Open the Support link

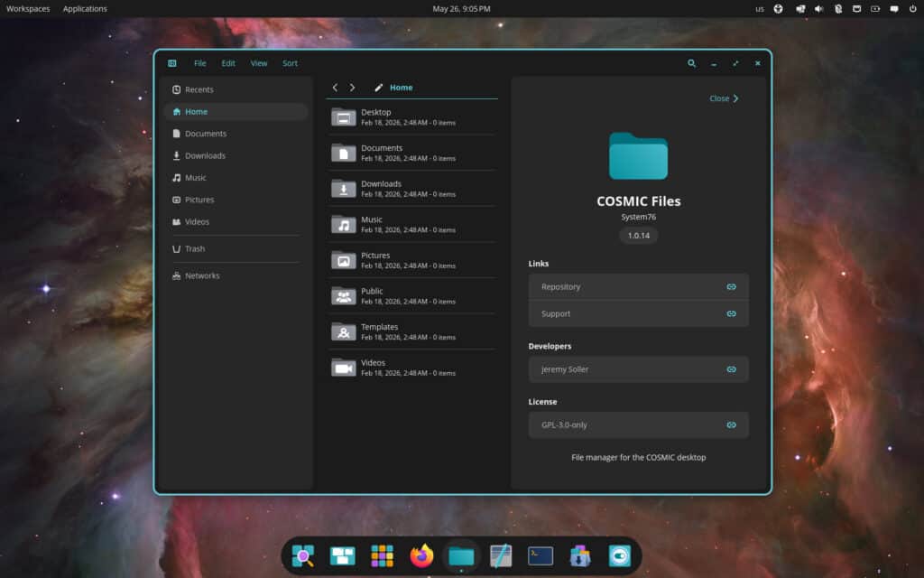pyautogui.click(x=638, y=313)
